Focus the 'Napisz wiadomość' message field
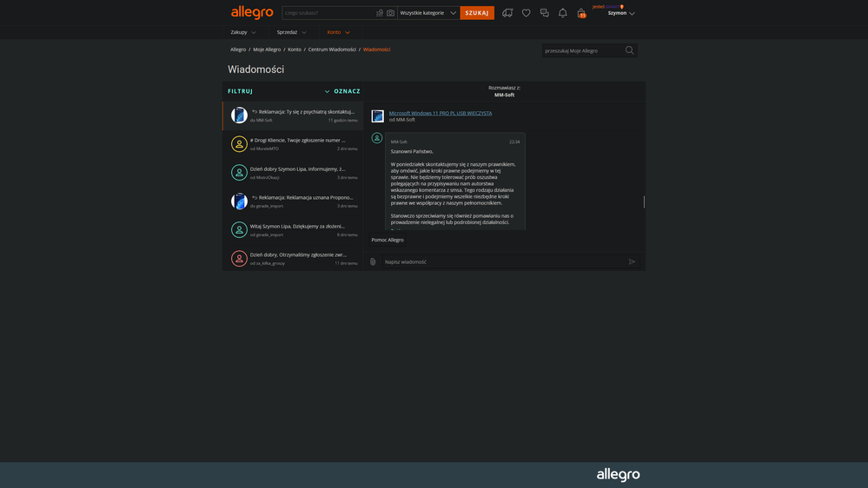Screen dimensions: 868x488 click(x=504, y=261)
